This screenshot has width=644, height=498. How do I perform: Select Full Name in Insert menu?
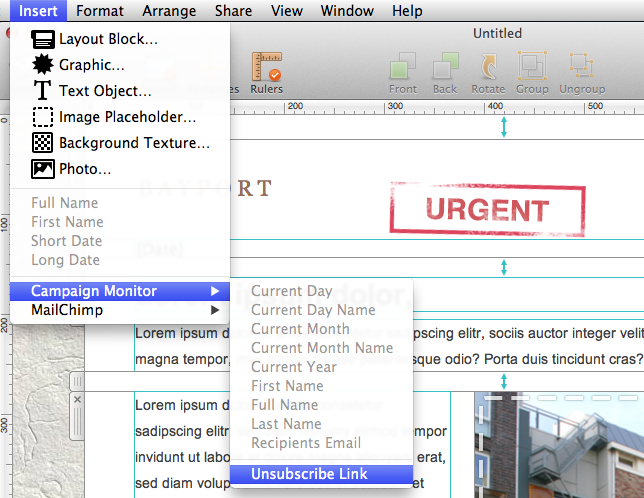click(120, 203)
